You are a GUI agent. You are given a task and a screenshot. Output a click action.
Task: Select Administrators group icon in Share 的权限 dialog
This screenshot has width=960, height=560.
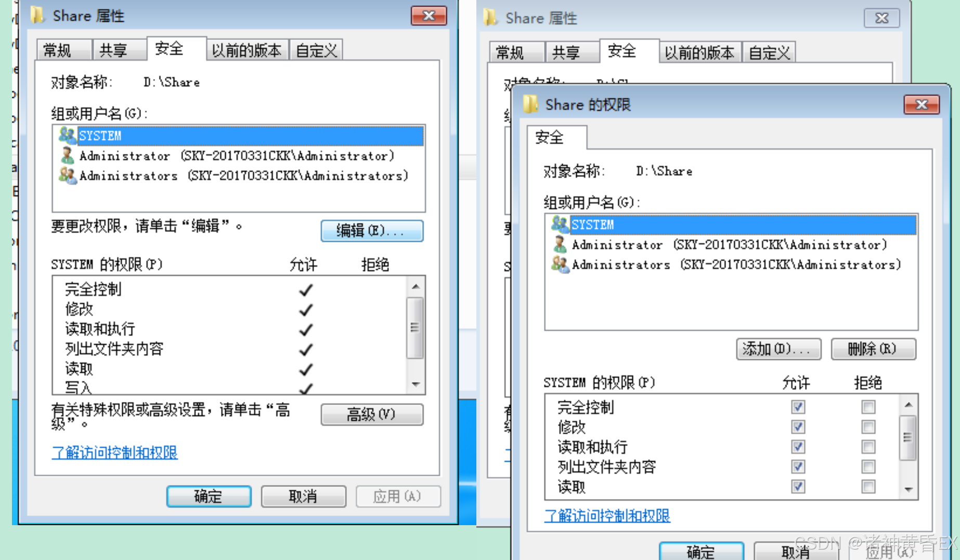tap(560, 264)
